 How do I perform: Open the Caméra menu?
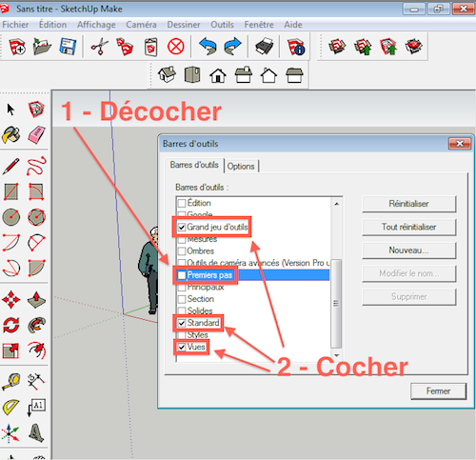coord(141,25)
